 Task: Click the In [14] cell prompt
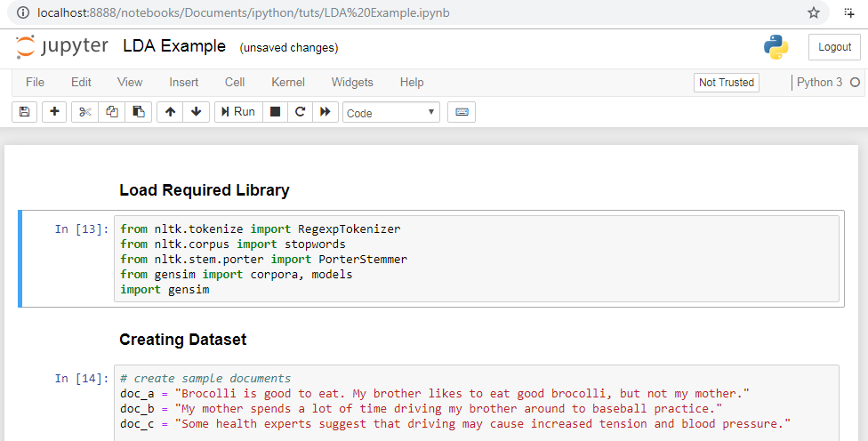(x=82, y=379)
